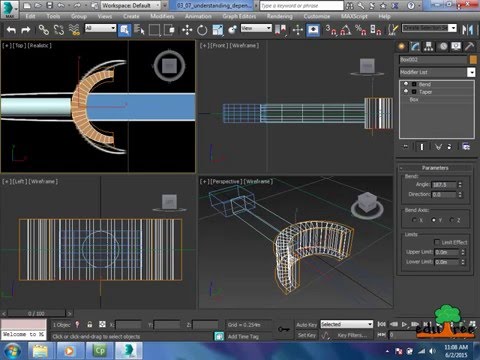Click the Box002 object name field
Viewport: 480px width, 360px height.
click(x=433, y=60)
